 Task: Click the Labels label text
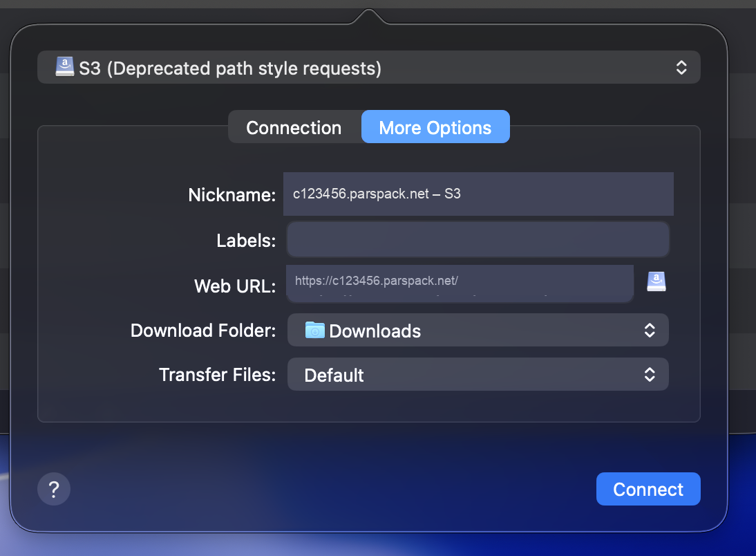246,241
